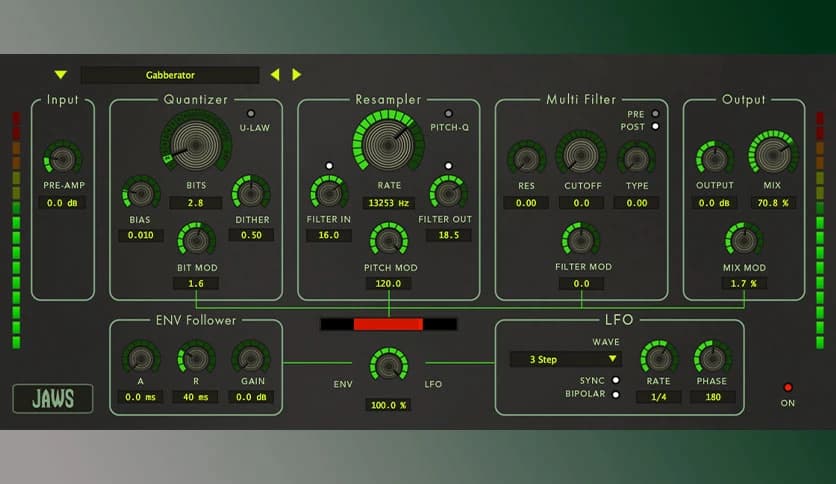Toggle the LFO BIPOLAR switch
836x484 pixels.
point(616,394)
